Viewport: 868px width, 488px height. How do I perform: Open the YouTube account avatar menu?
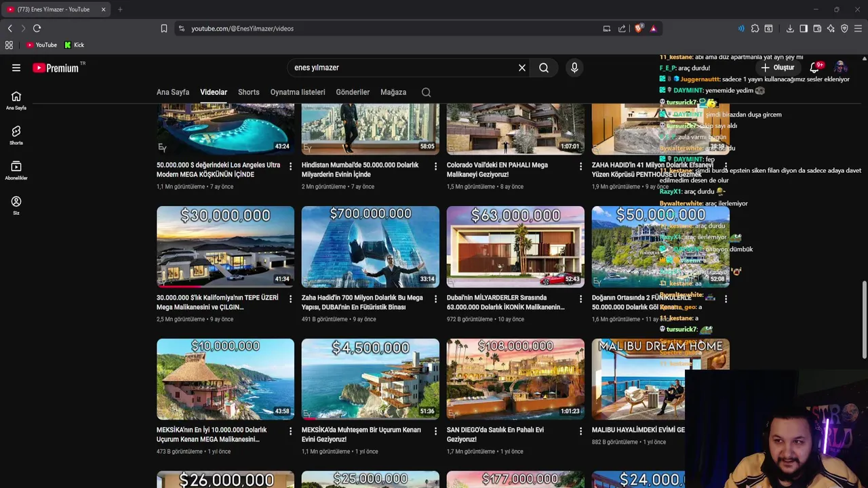coord(840,68)
